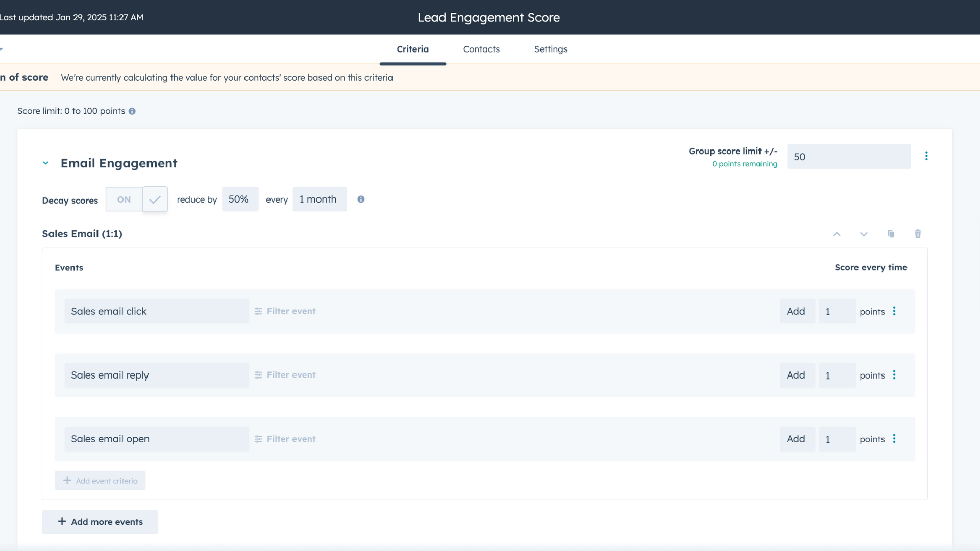Delete the Sales Email (1:1) section
The image size is (980, 551).
[918, 234]
